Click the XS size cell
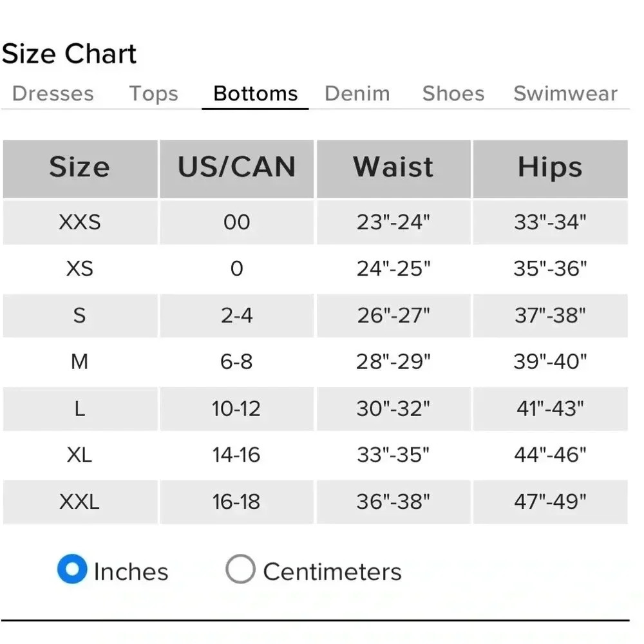This screenshot has height=644, width=644. click(80, 269)
